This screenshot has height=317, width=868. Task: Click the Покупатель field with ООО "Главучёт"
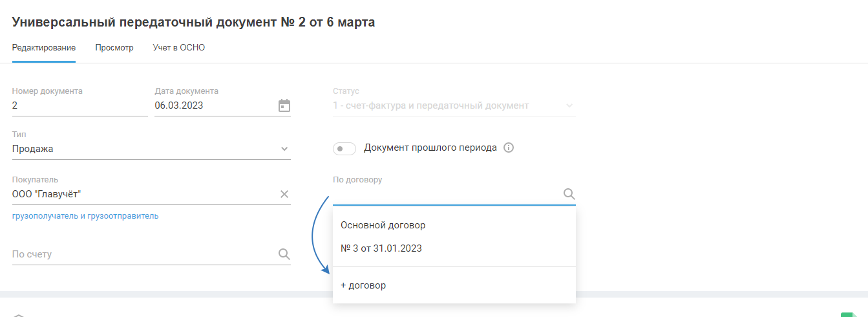[x=142, y=194]
